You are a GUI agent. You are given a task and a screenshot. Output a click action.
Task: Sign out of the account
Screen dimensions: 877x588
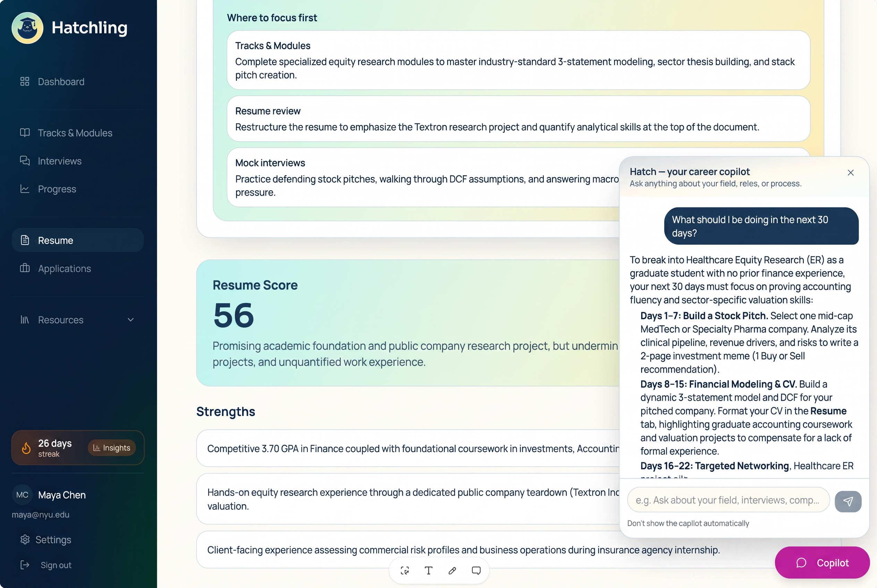[x=56, y=565]
